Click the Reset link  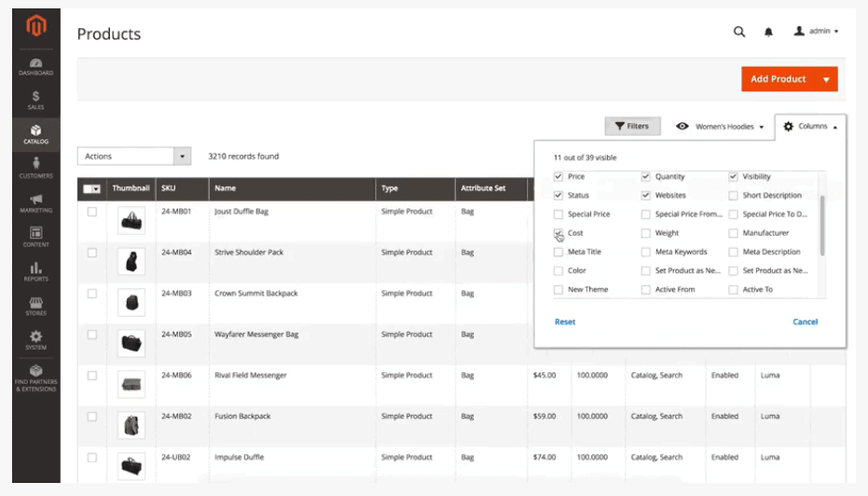coord(565,322)
